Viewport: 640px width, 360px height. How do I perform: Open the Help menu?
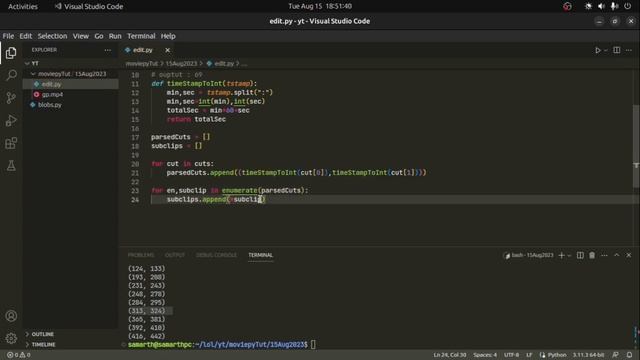click(x=168, y=36)
